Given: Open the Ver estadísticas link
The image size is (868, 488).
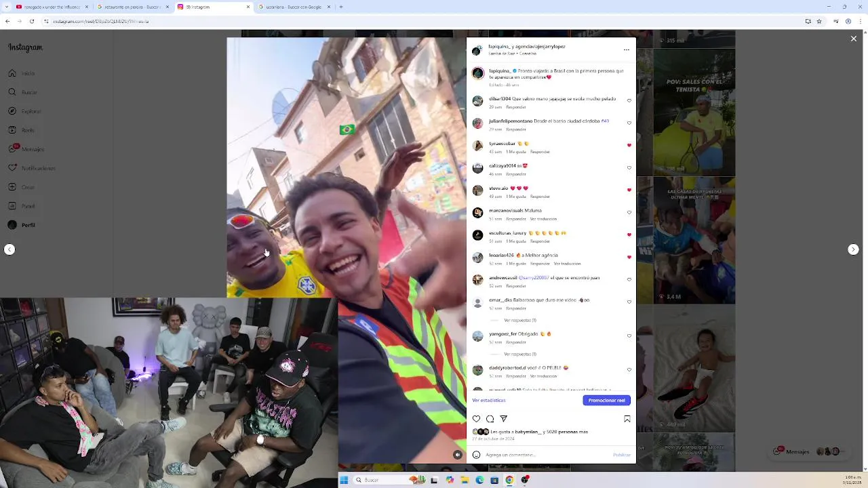Looking at the screenshot, I should point(489,401).
